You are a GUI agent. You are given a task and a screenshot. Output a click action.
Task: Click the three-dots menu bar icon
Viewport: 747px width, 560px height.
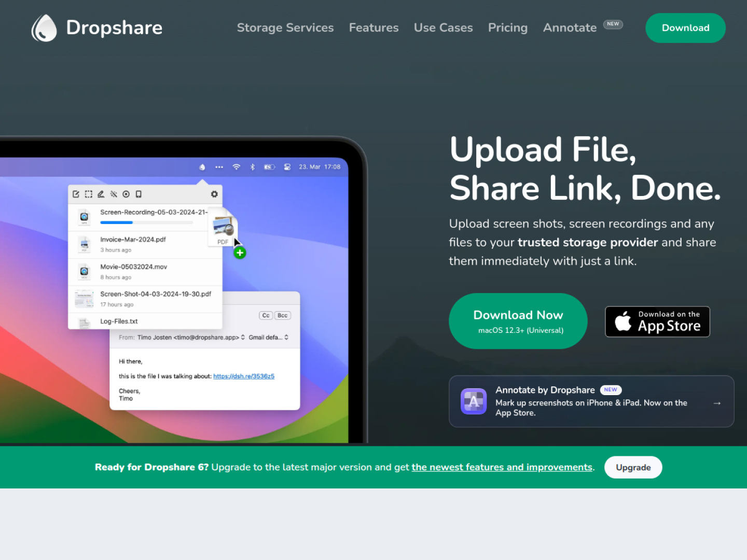pos(219,167)
